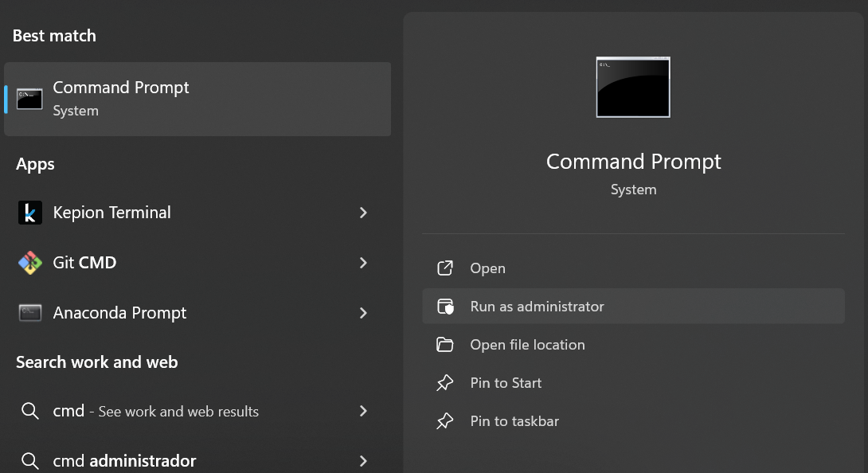Click the Pin to taskbar pin icon
Viewport: 868px width, 473px height.
pos(445,421)
